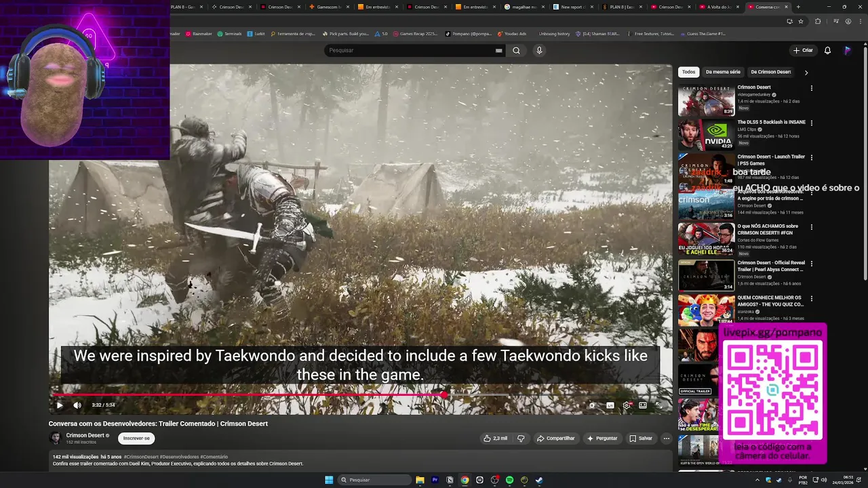Click the taskbar Pesquisar search box
This screenshot has height=488, width=868.
tap(375, 480)
